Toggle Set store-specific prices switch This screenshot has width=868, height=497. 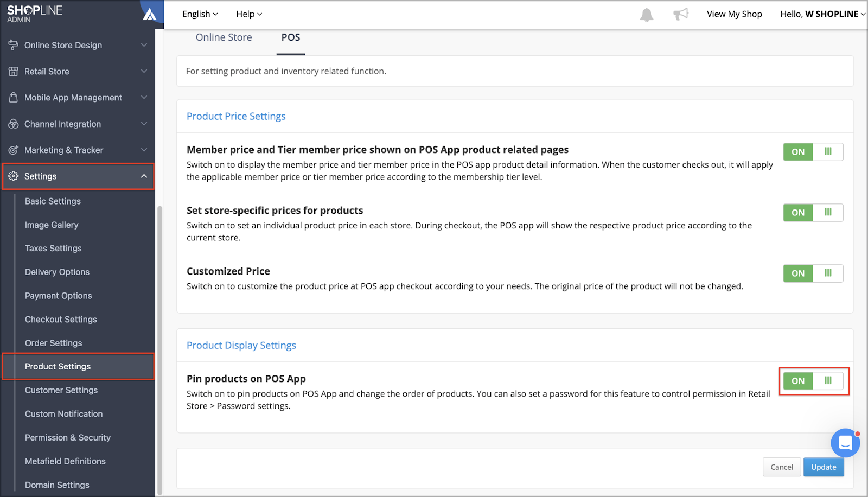(813, 213)
